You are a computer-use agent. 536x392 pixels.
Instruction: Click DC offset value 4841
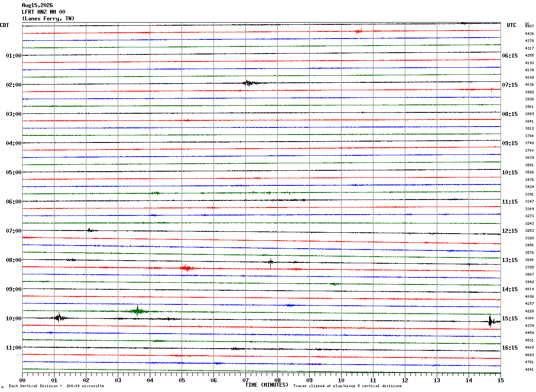[x=529, y=369]
